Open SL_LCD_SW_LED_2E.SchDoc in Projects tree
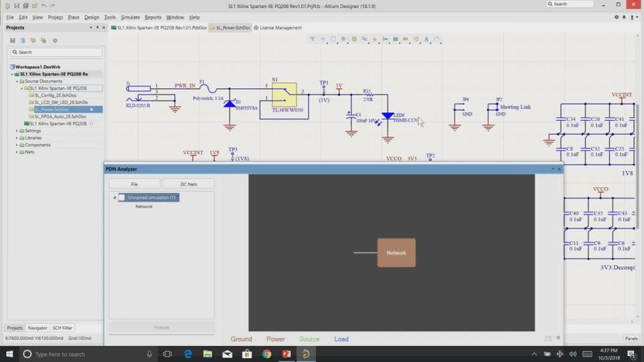644x362 pixels. coord(61,102)
